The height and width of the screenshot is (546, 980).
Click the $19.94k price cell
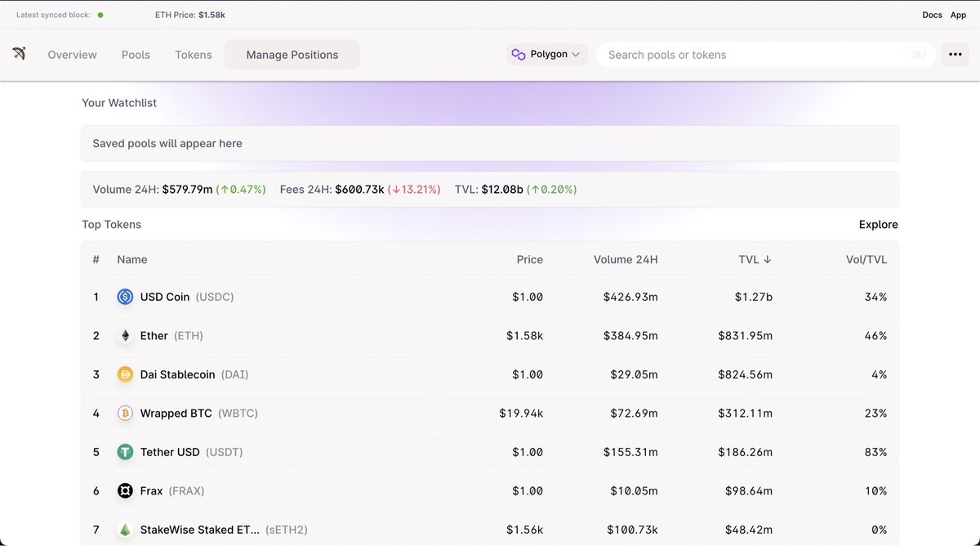[521, 414]
